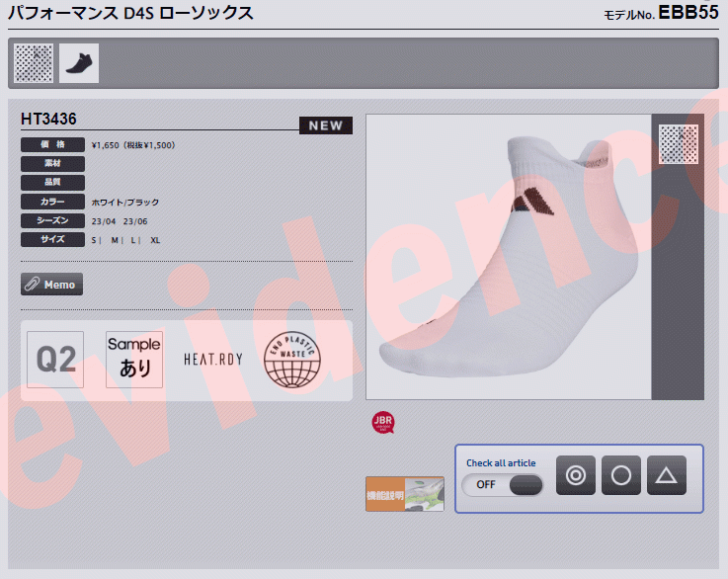Open the 機能説明 feature explanation banner
728x579 pixels.
405,494
